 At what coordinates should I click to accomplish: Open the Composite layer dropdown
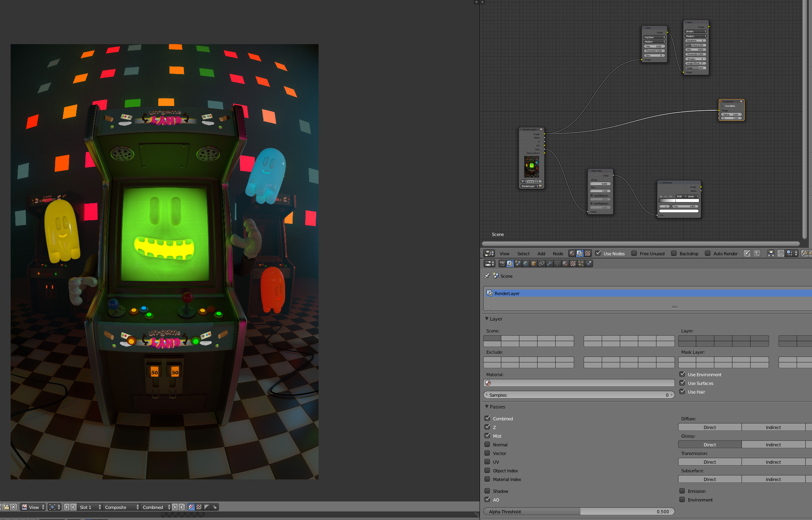[122, 507]
